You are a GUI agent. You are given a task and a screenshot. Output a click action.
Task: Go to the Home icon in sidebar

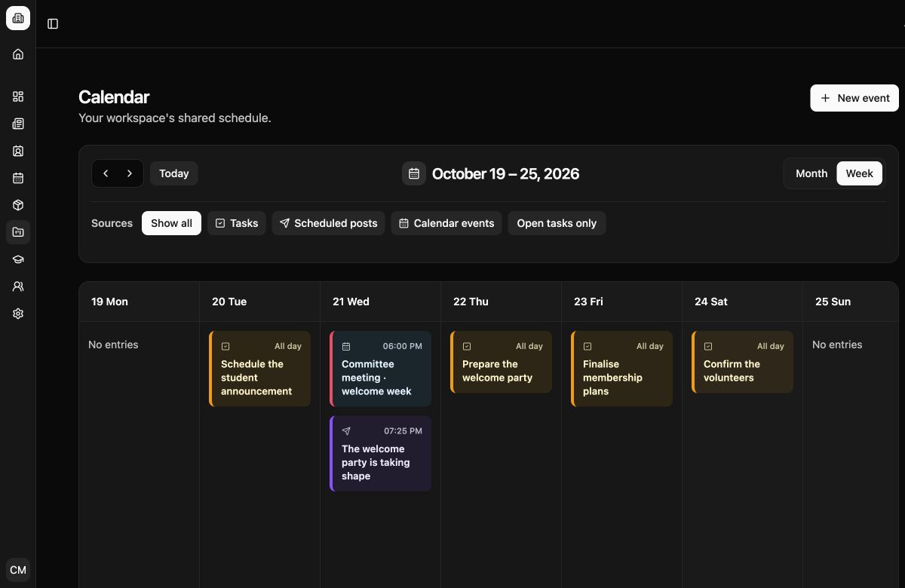18,54
